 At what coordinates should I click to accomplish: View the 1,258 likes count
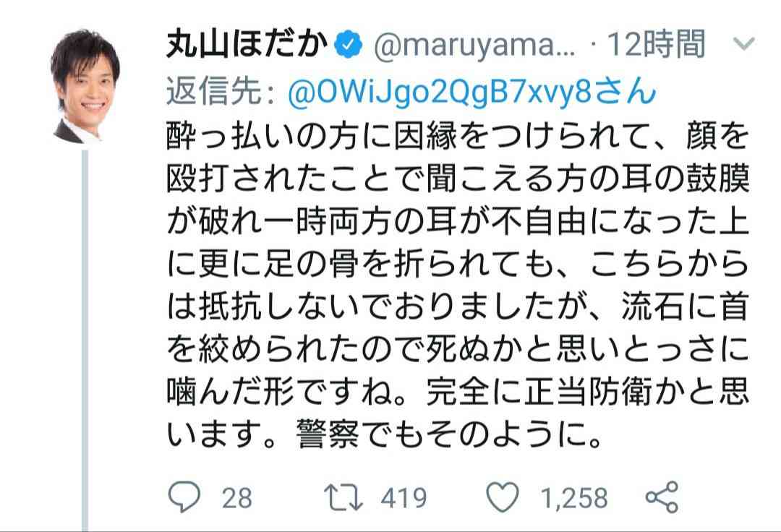tap(574, 498)
